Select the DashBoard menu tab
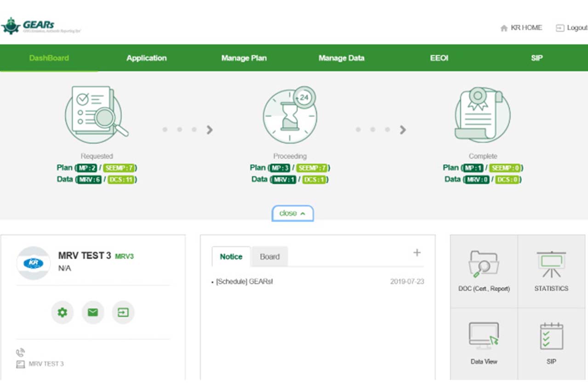 pos(49,58)
